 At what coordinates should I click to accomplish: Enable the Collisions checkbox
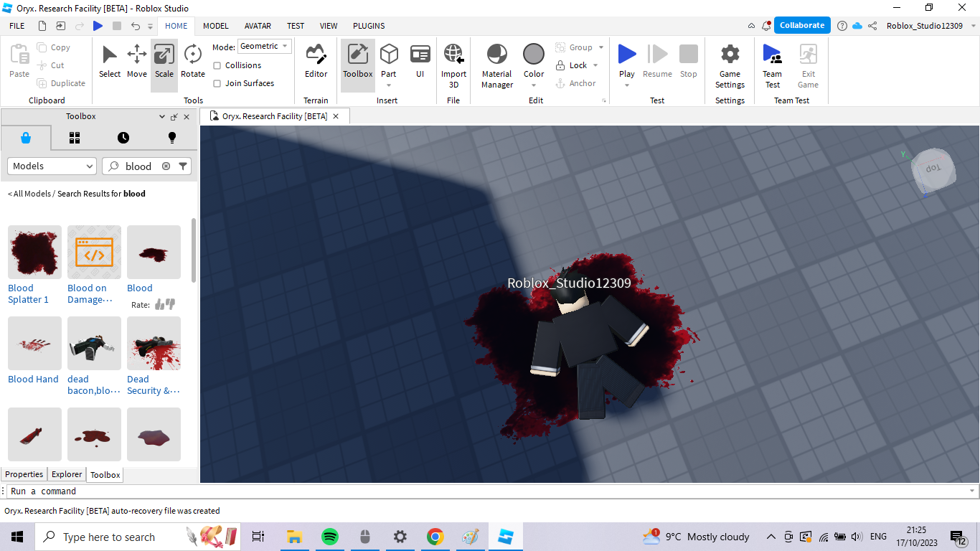(217, 65)
